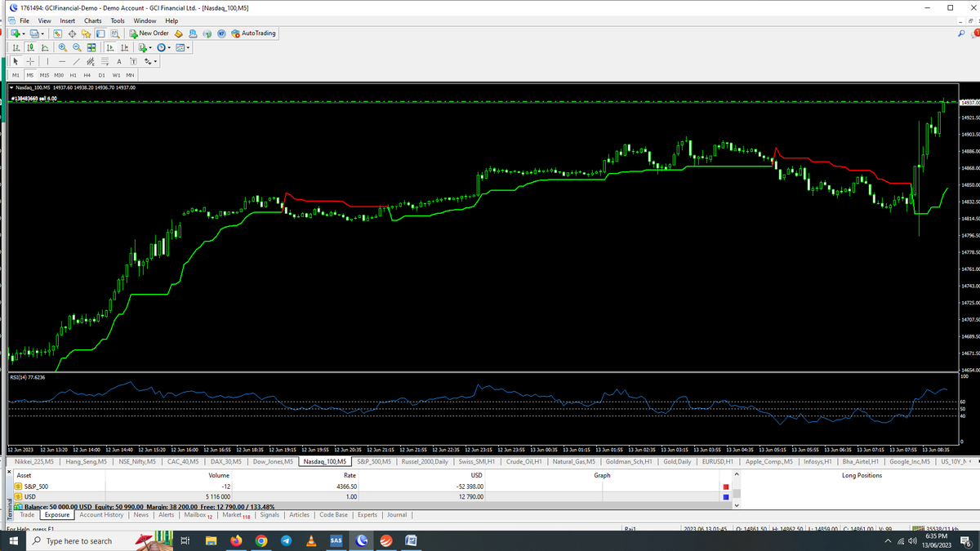Image resolution: width=980 pixels, height=551 pixels.
Task: Select the Crosshair tool
Action: (30, 61)
